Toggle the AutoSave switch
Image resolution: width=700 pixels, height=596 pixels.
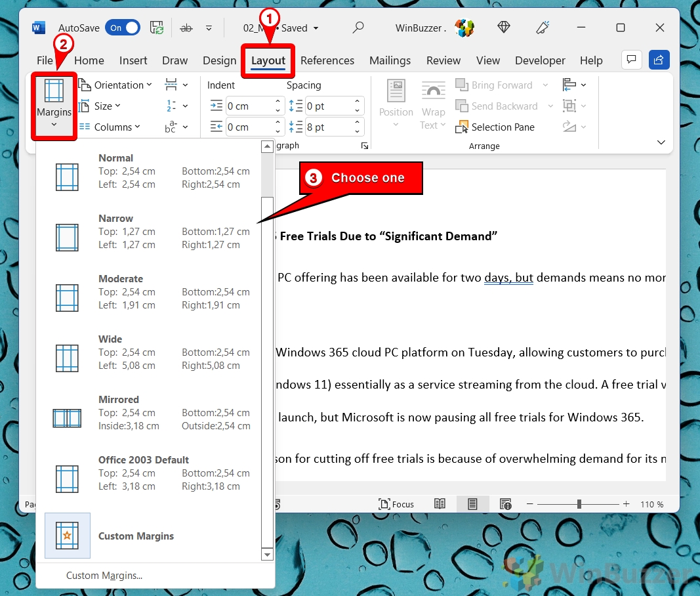[x=124, y=28]
